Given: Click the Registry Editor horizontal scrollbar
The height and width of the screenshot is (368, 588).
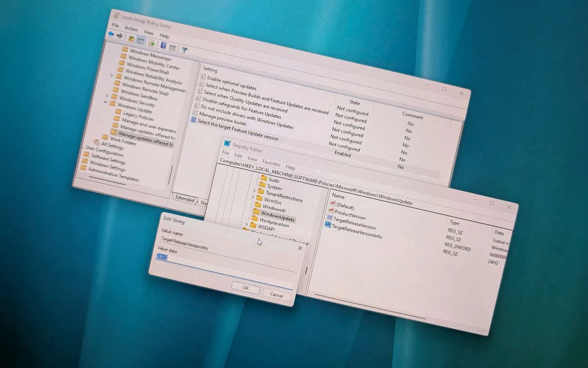Looking at the screenshot, I should (x=370, y=306).
